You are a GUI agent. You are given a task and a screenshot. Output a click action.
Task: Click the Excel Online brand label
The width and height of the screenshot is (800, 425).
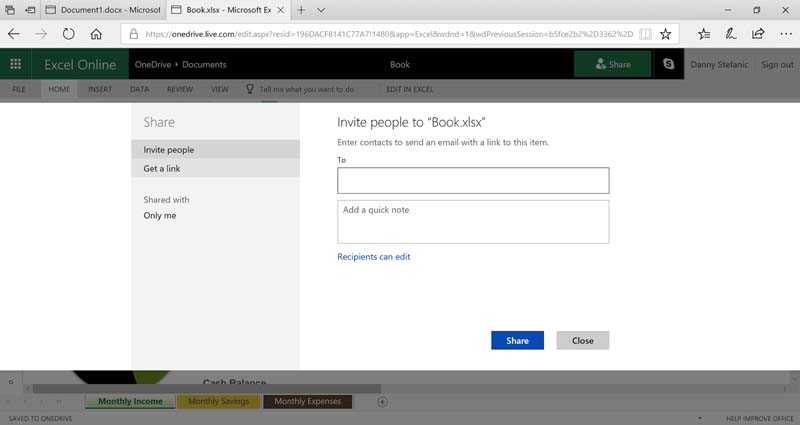80,64
